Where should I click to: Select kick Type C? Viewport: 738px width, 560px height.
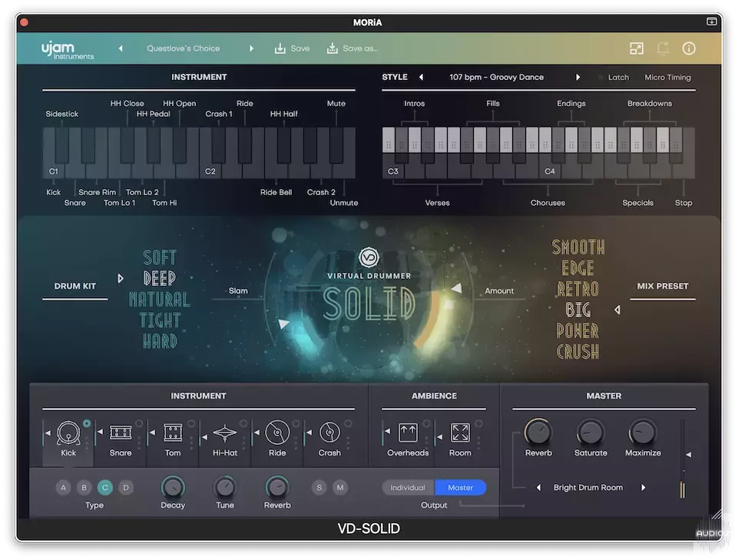click(x=105, y=488)
